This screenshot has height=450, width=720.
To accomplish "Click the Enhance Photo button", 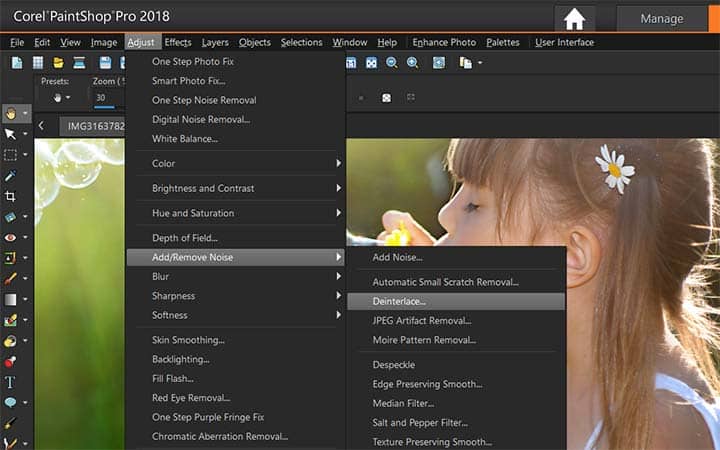I will (x=444, y=42).
